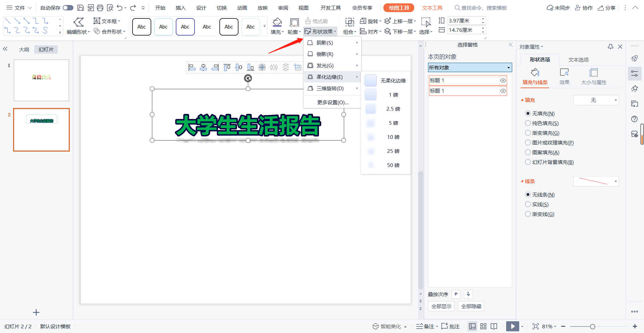Add a new slide with plus icon
644x333 pixels.
pyautogui.click(x=36, y=313)
